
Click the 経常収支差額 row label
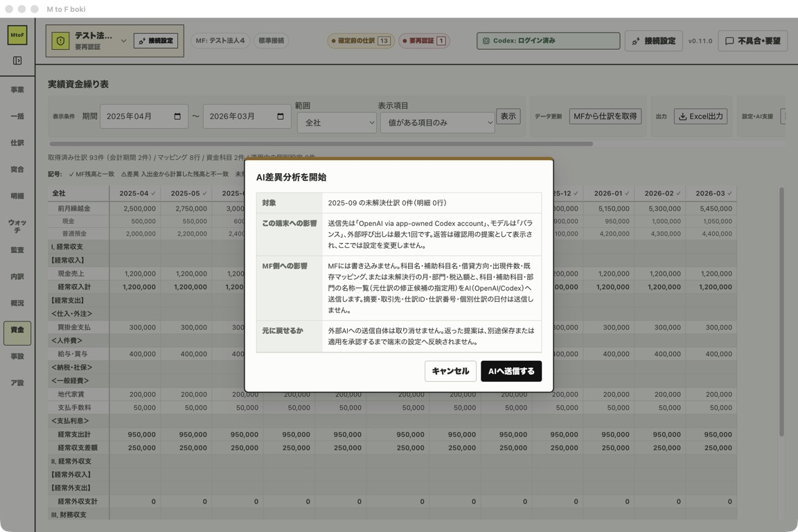tap(78, 448)
